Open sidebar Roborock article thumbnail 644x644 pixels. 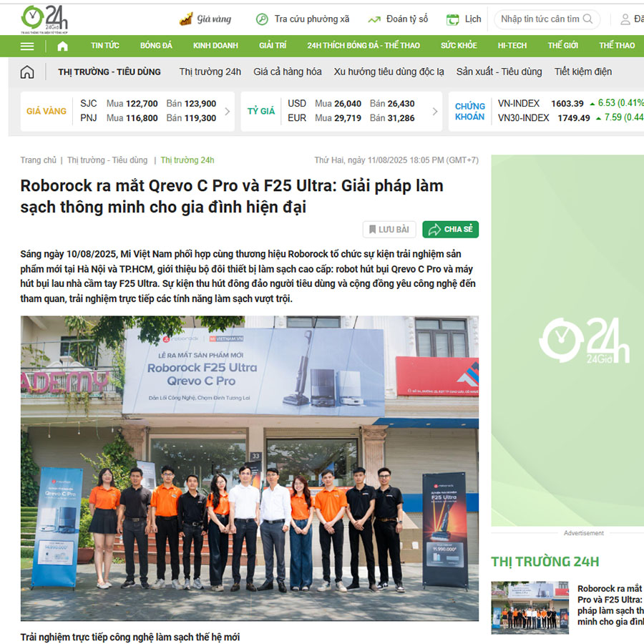530,608
